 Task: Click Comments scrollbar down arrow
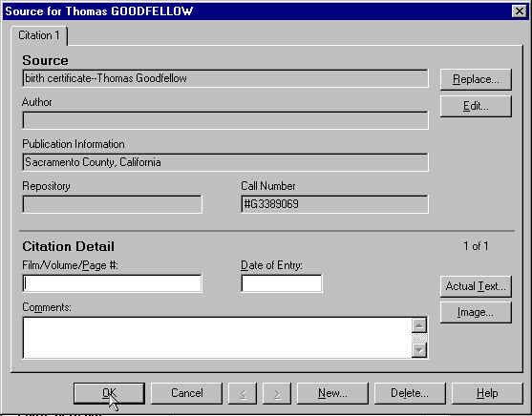point(419,350)
